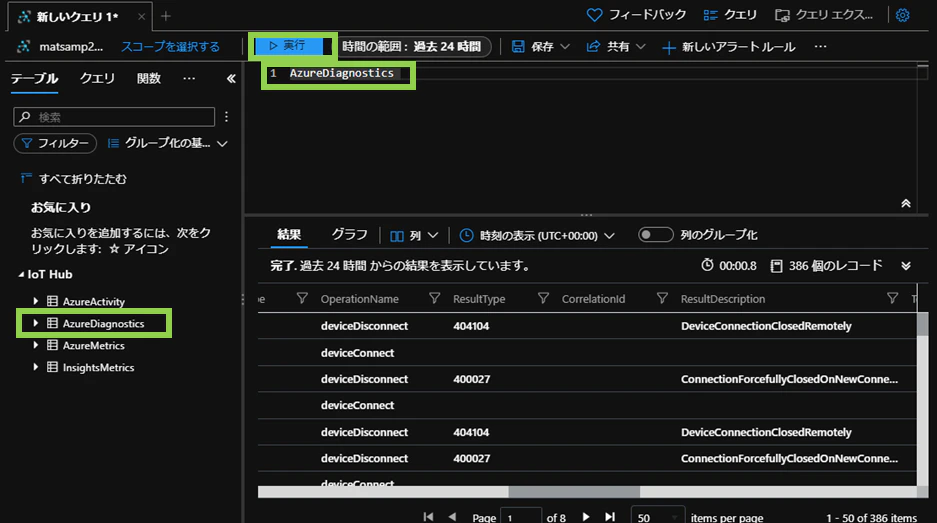Image resolution: width=937 pixels, height=523 pixels.
Task: Click the 386 個のレコード count
Action: (826, 265)
